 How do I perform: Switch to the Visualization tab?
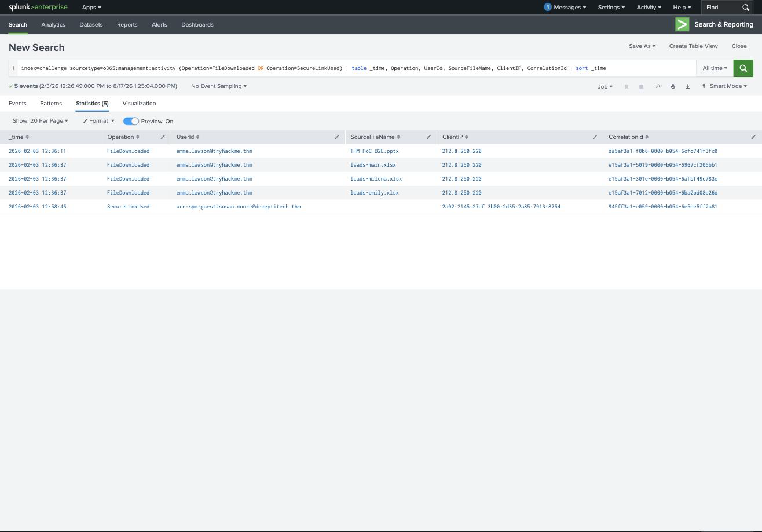tap(139, 104)
